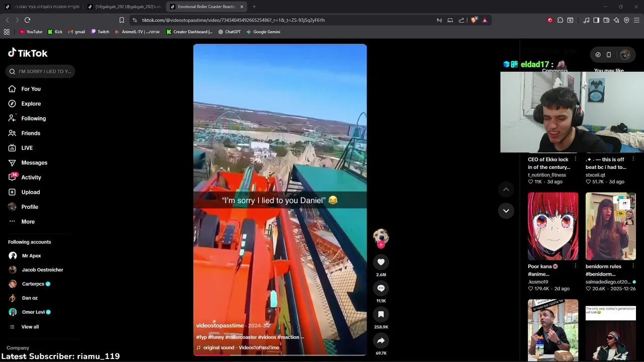Screen dimensions: 644x362
Task: Click the share page icon in address bar
Action: pos(461,20)
